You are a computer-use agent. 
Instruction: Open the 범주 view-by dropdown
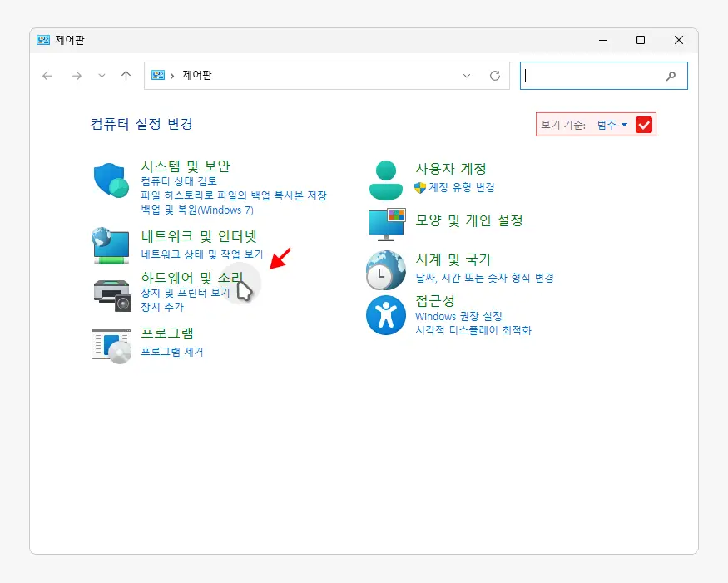(x=612, y=125)
